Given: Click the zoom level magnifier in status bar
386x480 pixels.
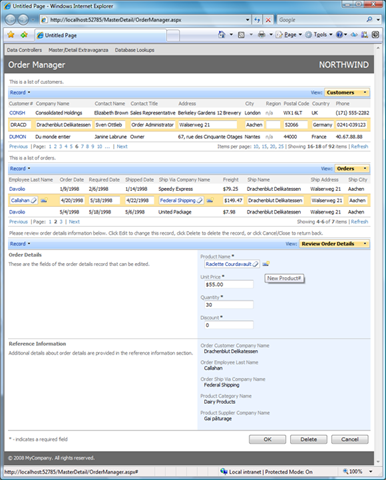Looking at the screenshot, I should [346, 471].
